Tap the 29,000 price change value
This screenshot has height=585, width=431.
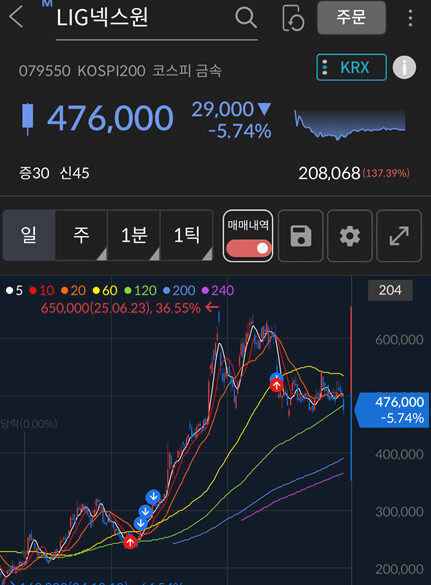click(x=223, y=110)
